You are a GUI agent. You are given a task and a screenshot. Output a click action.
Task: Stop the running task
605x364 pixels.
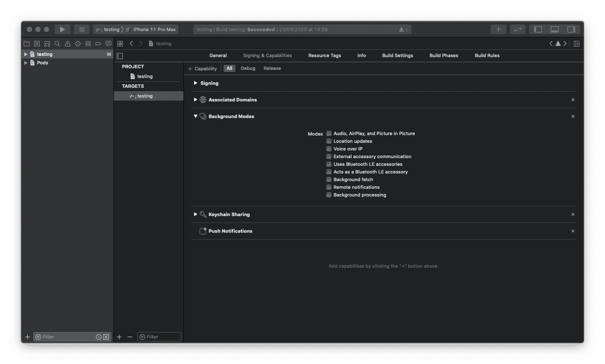(x=81, y=29)
